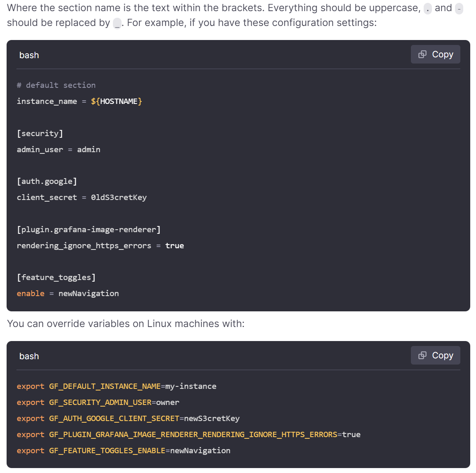Image resolution: width=476 pixels, height=473 pixels.
Task: Click the bash label of the second code block
Action: (x=29, y=356)
